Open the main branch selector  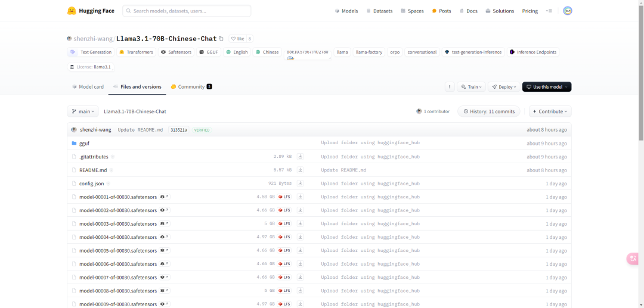coord(83,111)
